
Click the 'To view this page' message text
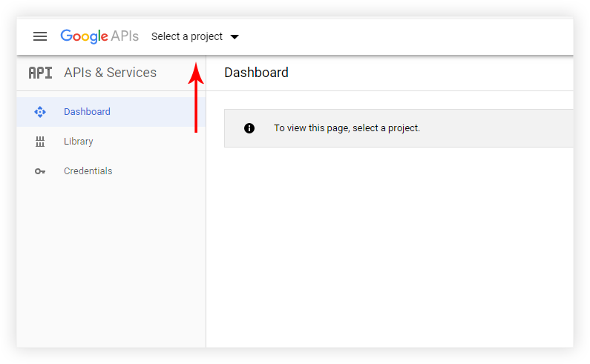(x=347, y=128)
